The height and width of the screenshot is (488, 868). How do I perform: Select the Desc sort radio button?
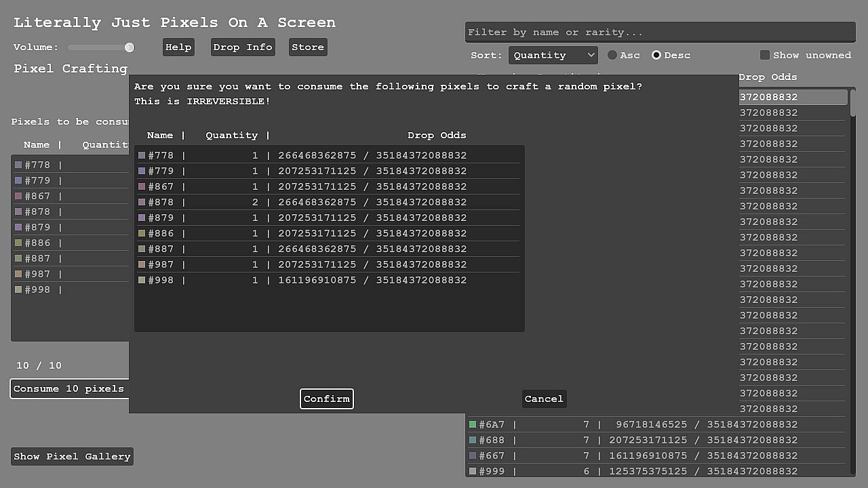click(x=656, y=55)
